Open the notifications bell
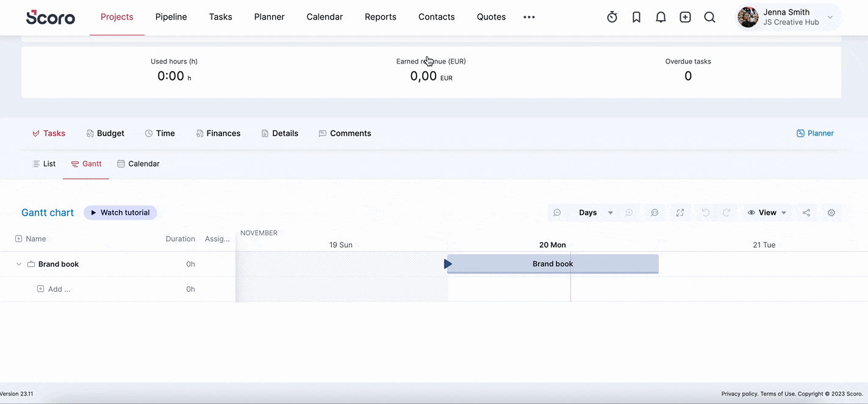868x404 pixels. pyautogui.click(x=661, y=17)
